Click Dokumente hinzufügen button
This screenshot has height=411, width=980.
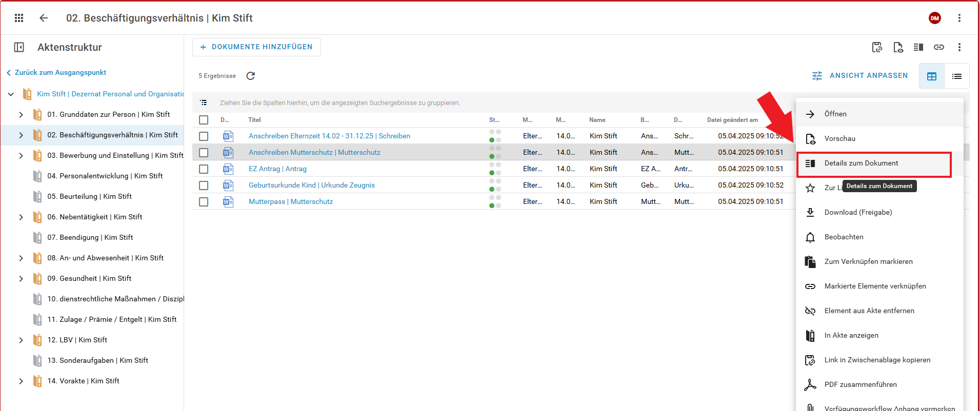pyautogui.click(x=256, y=47)
